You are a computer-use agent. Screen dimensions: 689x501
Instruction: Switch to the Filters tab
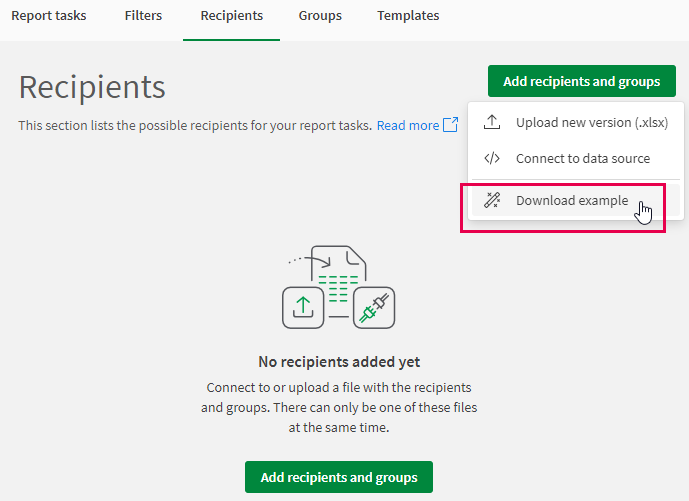pos(143,16)
